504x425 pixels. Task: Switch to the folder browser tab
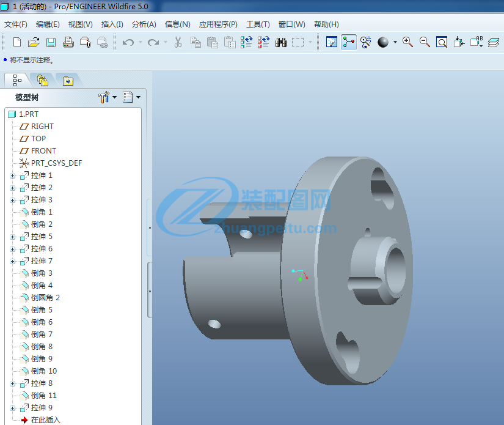pyautogui.click(x=42, y=81)
